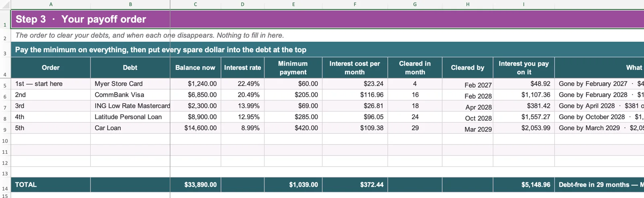Click the 'Cleared in month' heading
Image resolution: width=644 pixels, height=198 pixels.
pos(415,67)
